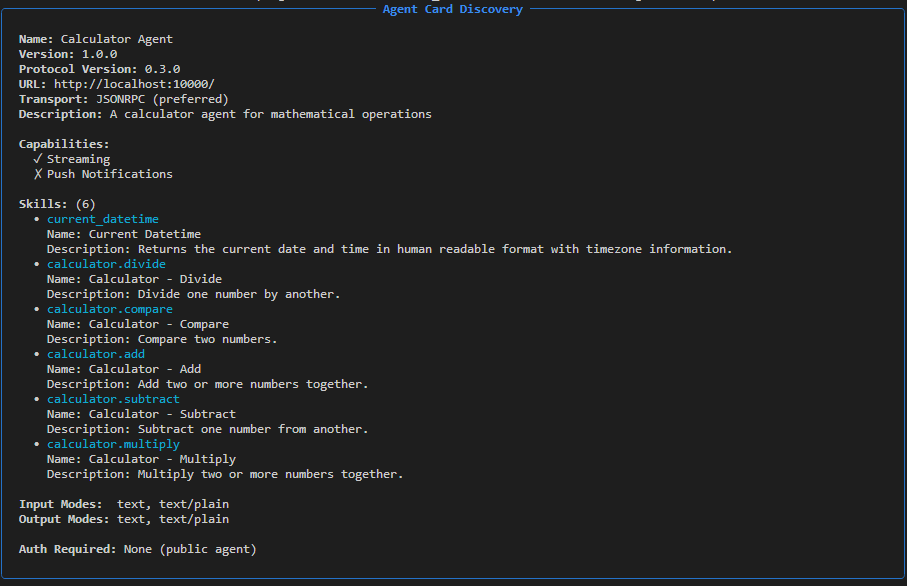Viewport: 907px width, 586px height.
Task: Click the Output Modes line
Action: tap(123, 519)
